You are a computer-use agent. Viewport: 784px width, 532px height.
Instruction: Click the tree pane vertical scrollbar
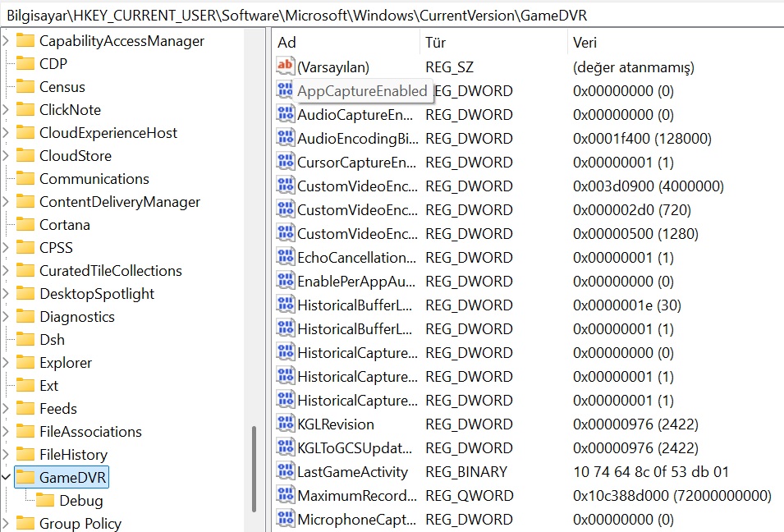[254, 468]
